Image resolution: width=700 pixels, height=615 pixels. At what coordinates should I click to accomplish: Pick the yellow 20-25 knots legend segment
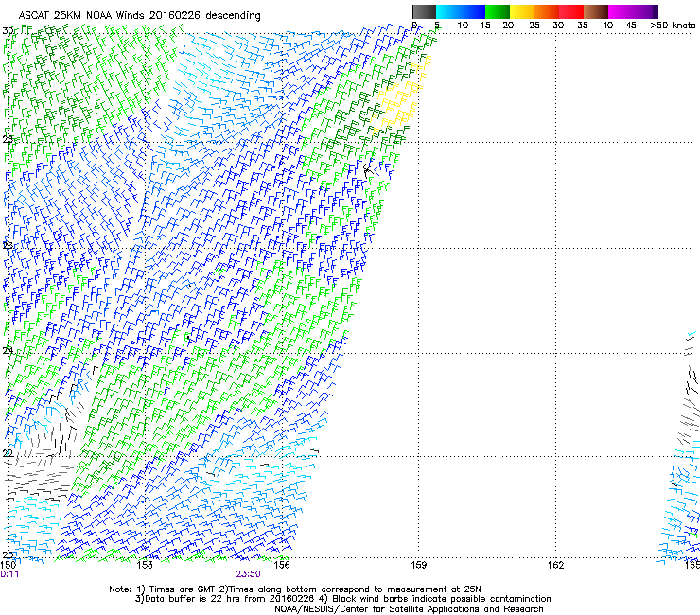pyautogui.click(x=522, y=11)
